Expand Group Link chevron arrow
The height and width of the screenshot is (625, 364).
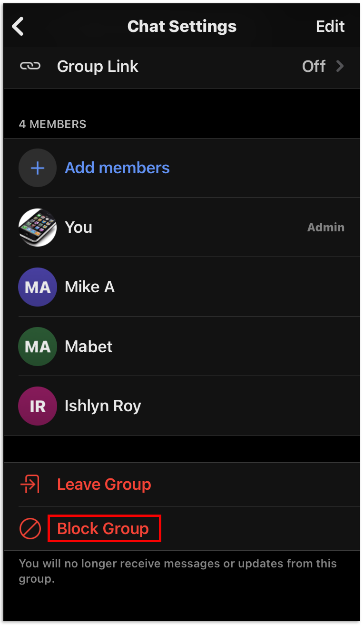click(340, 66)
